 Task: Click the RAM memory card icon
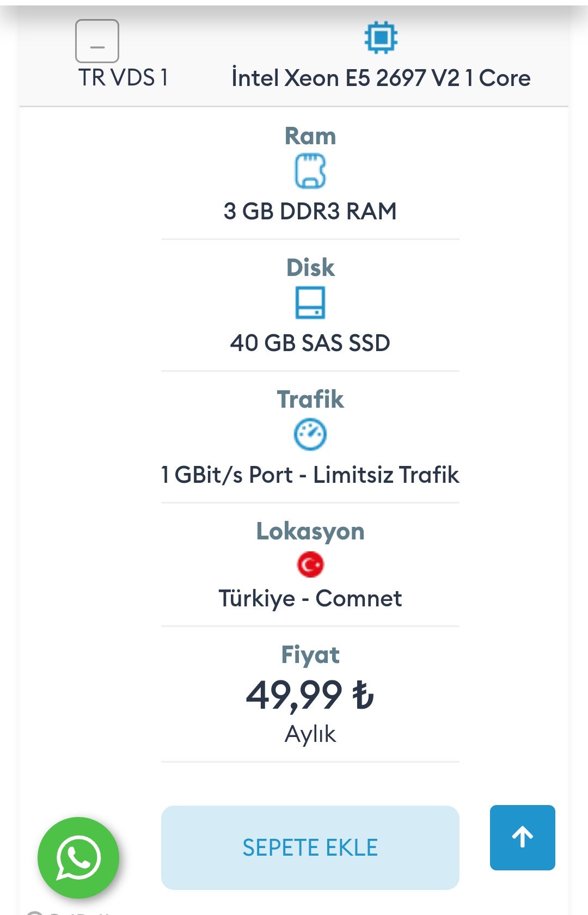tap(310, 171)
